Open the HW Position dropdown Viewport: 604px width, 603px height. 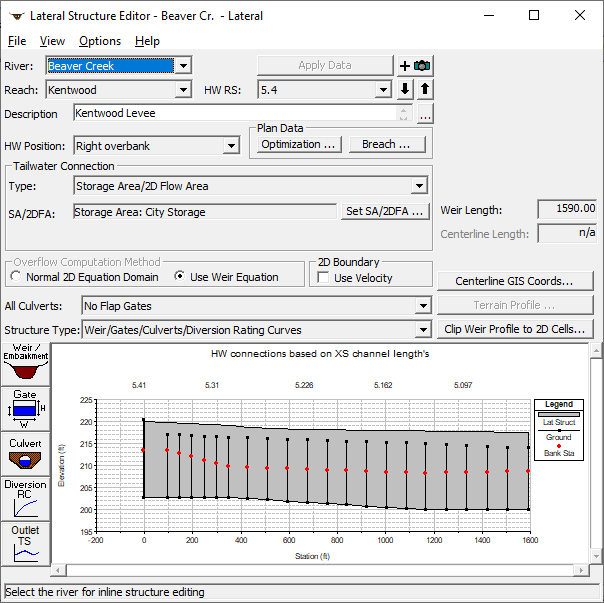[231, 146]
